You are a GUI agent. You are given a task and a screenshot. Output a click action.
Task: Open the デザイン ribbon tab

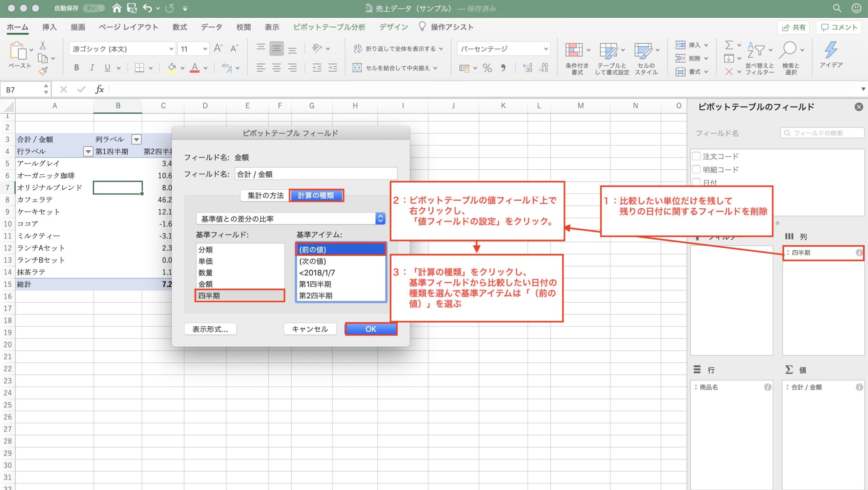[x=393, y=27]
